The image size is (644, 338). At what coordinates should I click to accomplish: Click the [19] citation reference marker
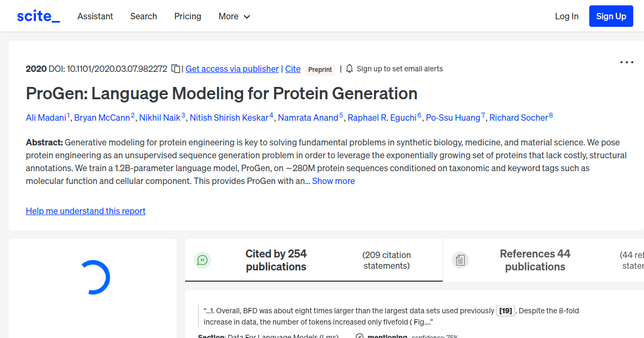point(505,310)
